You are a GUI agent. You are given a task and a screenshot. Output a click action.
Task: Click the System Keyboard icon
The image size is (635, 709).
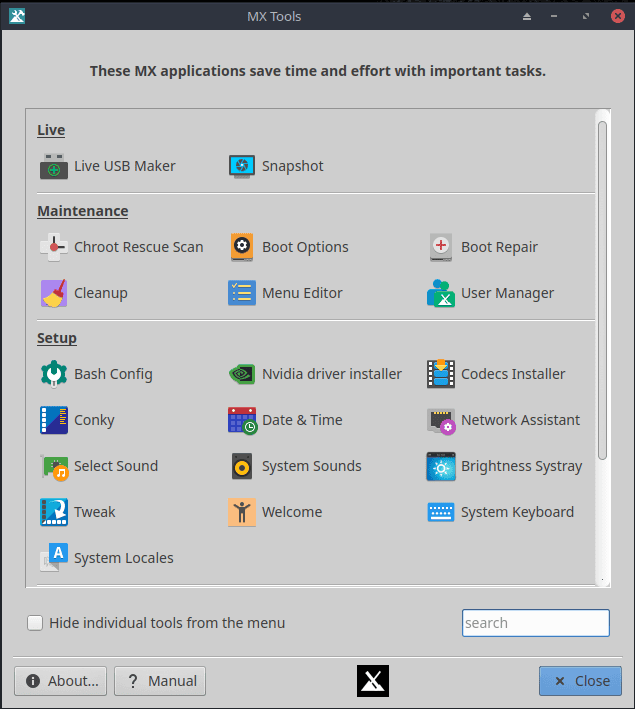coord(441,512)
